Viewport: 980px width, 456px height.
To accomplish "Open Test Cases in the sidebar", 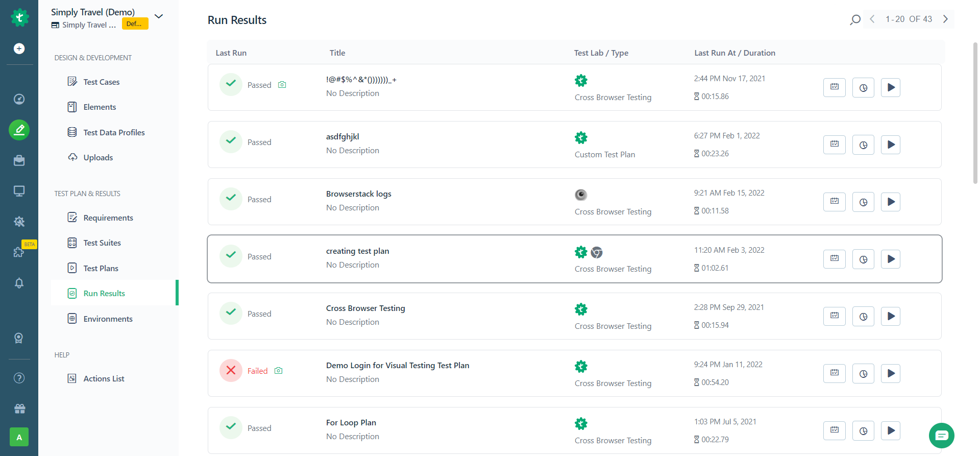I will 102,82.
